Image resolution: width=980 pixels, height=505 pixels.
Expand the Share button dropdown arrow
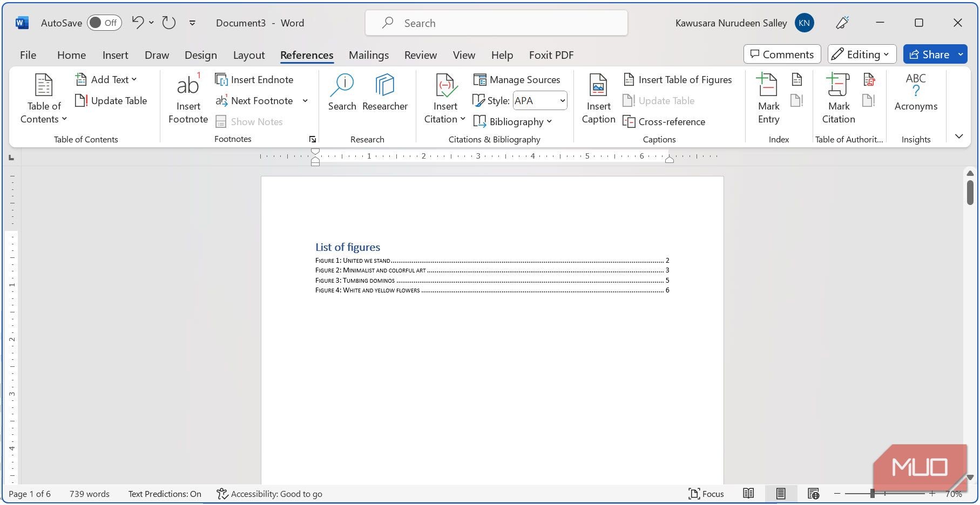point(961,54)
